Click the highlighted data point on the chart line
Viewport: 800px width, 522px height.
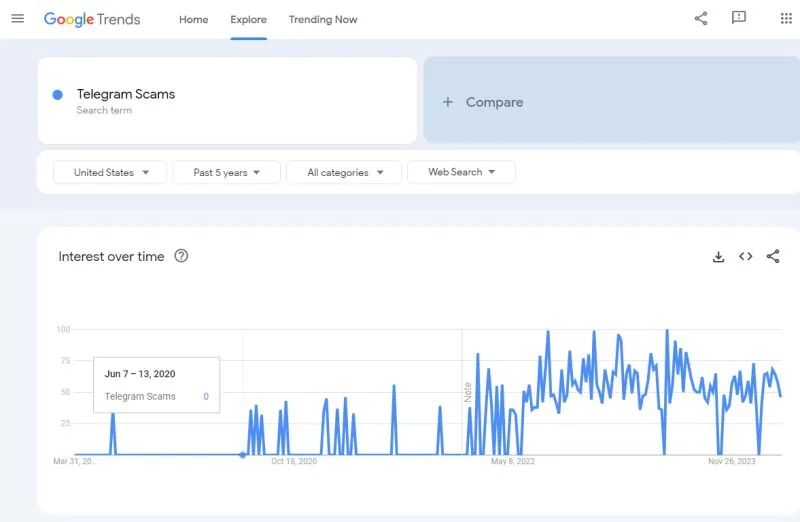click(243, 455)
